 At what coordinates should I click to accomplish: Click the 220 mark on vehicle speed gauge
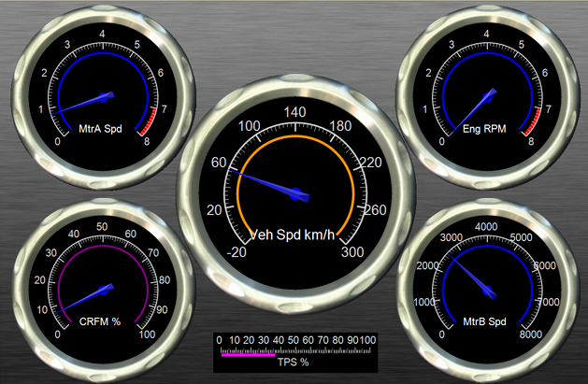point(371,163)
